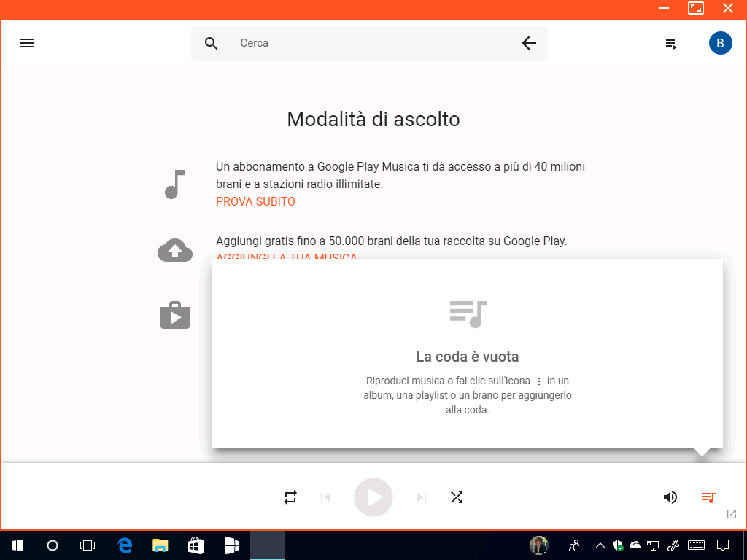
Task: Click the 'La coda è vuota' heading
Action: [468, 357]
